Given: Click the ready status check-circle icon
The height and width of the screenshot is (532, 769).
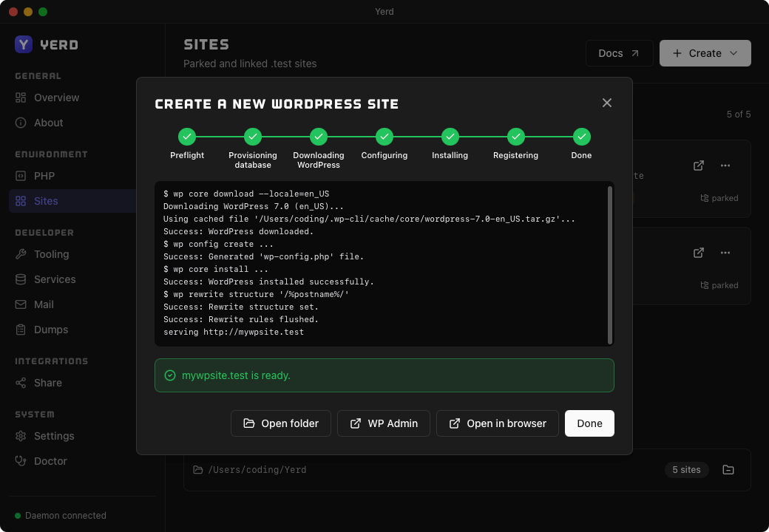Looking at the screenshot, I should (169, 375).
